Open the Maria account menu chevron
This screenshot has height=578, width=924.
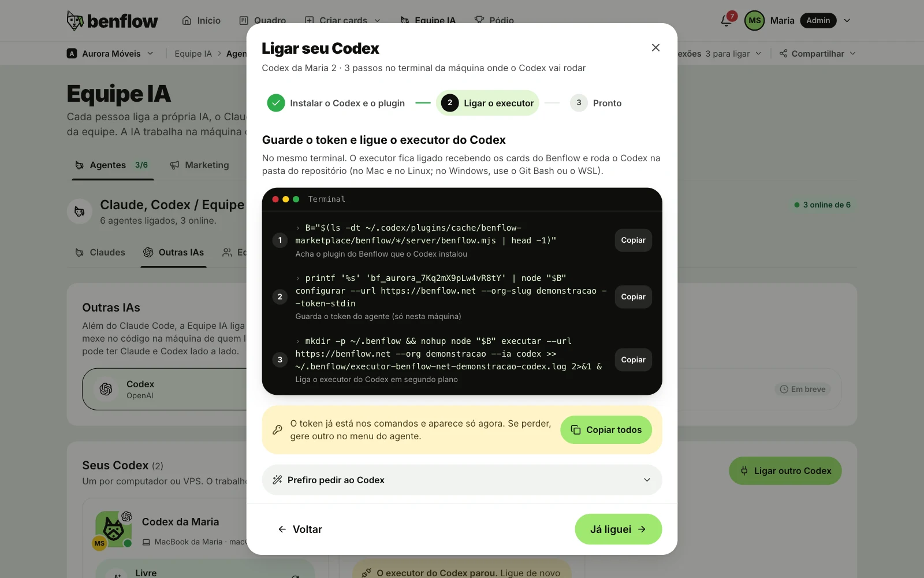(x=847, y=21)
